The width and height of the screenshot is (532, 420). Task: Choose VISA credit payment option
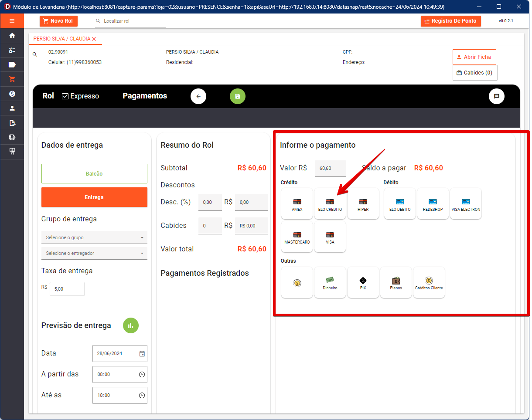pyautogui.click(x=330, y=237)
